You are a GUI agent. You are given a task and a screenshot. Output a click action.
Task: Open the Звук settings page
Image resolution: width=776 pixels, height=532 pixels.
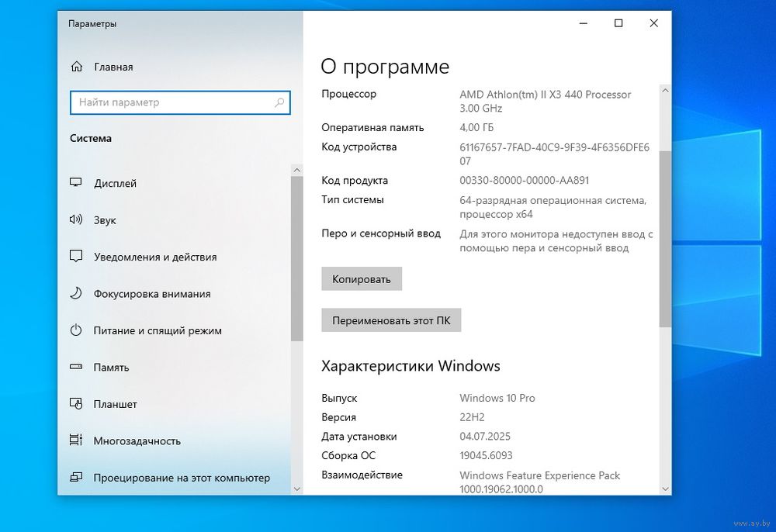[105, 220]
